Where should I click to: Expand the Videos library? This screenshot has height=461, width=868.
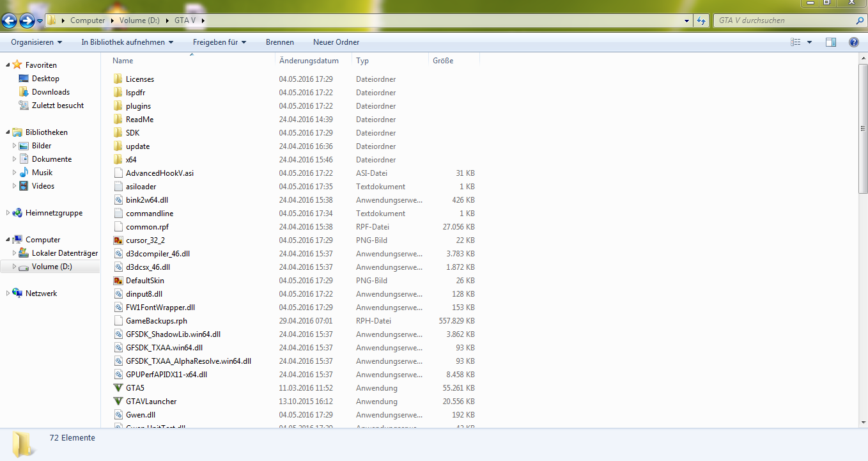tap(15, 186)
